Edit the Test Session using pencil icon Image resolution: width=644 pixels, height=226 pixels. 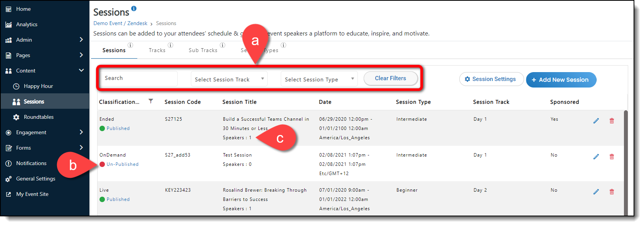coord(596,157)
